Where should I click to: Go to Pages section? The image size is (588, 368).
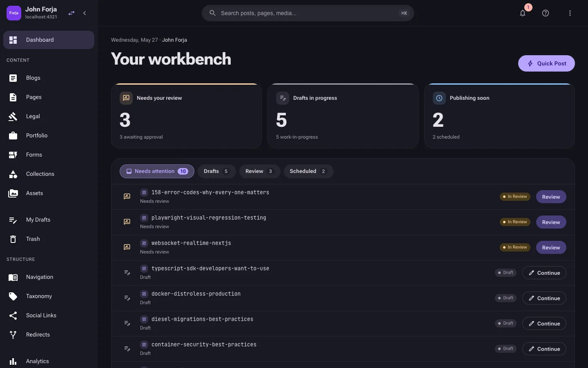coord(49,97)
